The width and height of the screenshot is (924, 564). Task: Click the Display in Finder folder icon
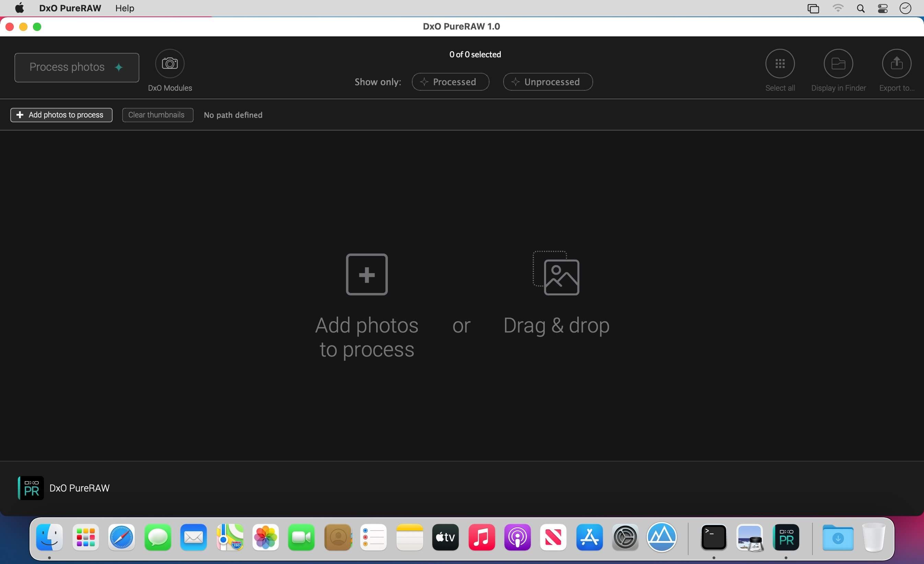point(838,64)
